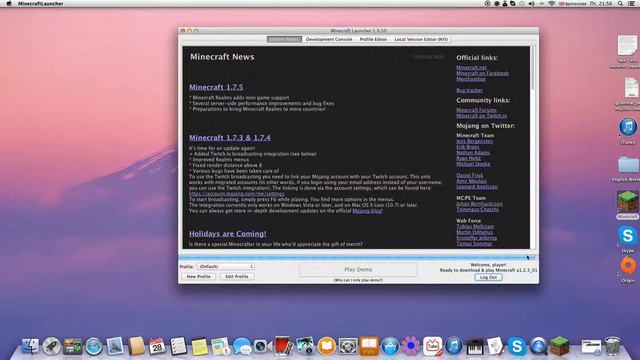Click Minecraft grass block icon in dock
The image size is (640, 360).
[560, 346]
